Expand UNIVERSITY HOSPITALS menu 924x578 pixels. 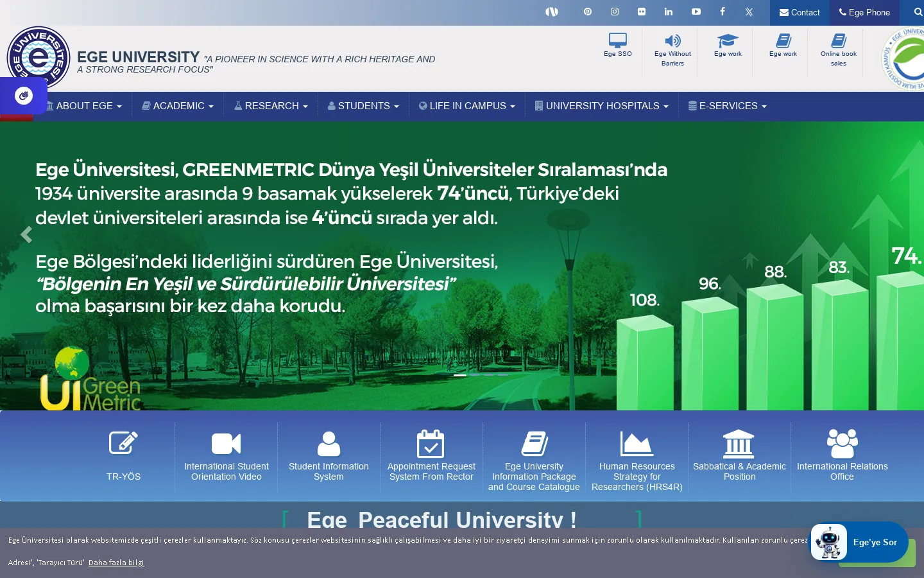click(602, 106)
